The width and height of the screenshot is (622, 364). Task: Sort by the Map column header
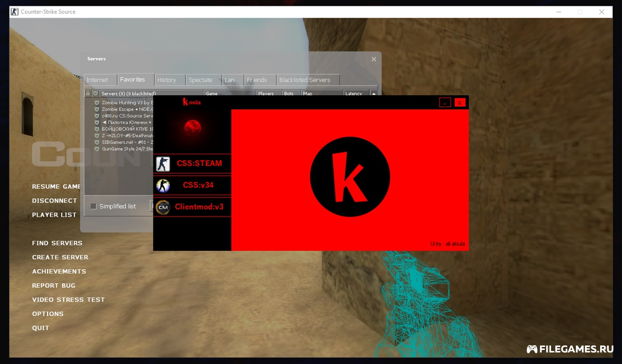(322, 93)
